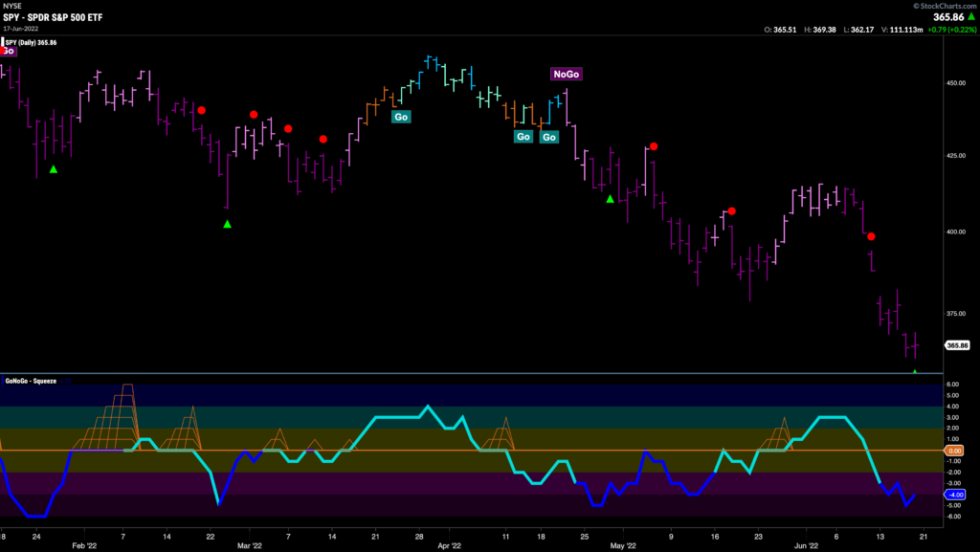Click the V: 111.113m volume value
The width and height of the screenshot is (980, 552).
pos(902,30)
